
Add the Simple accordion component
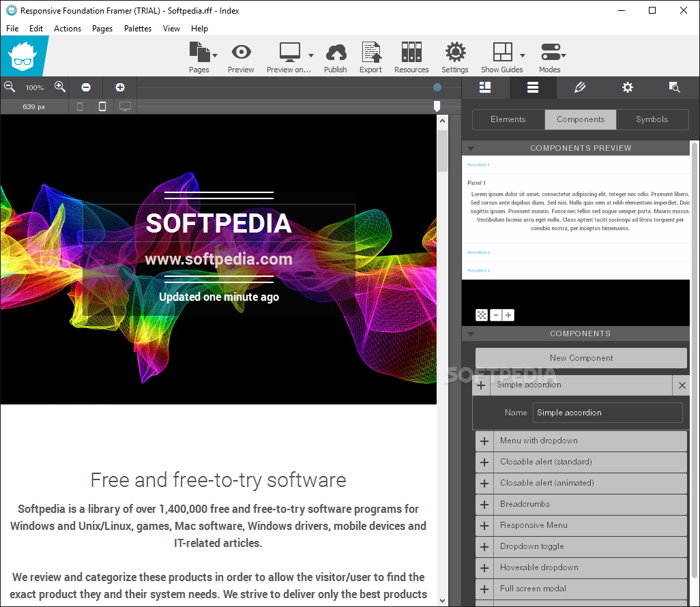click(481, 385)
